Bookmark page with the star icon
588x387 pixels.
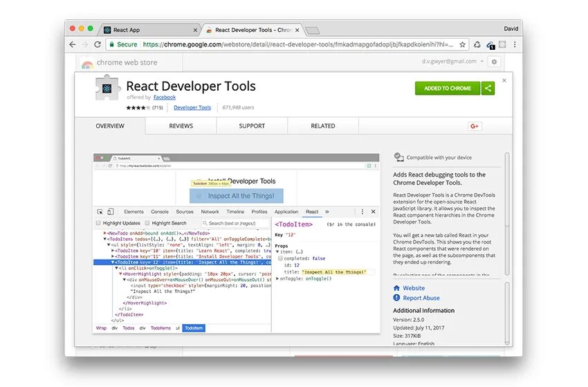pos(462,44)
